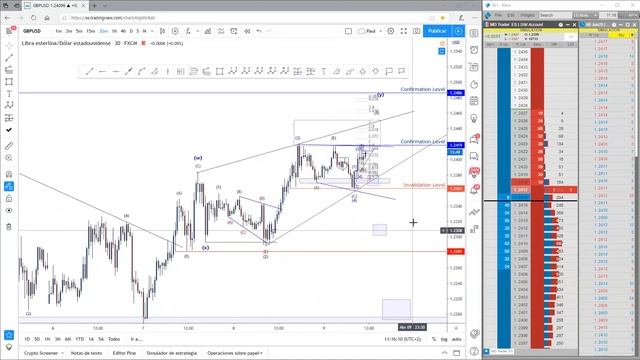
Task: Open the candlestick chart style selector
Action: (x=162, y=31)
